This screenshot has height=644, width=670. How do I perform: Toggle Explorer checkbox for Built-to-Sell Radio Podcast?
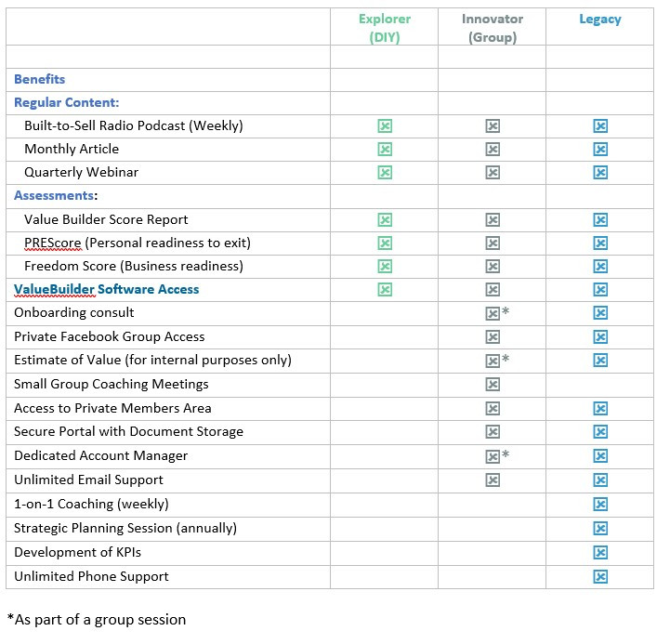click(385, 126)
